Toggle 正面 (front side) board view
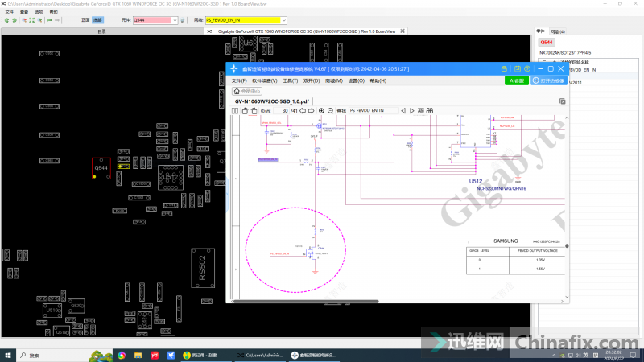Image resolution: width=644 pixels, height=362 pixels. pyautogui.click(x=85, y=19)
